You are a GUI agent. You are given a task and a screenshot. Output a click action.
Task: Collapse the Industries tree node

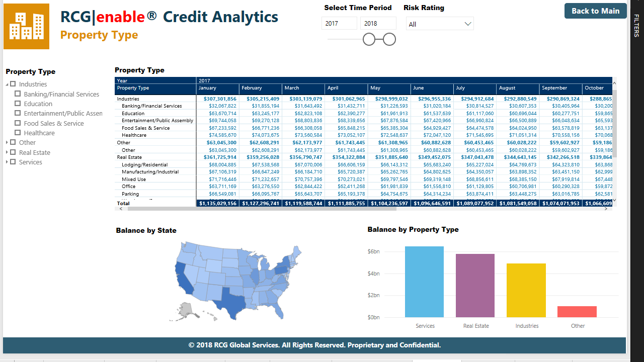pyautogui.click(x=7, y=84)
